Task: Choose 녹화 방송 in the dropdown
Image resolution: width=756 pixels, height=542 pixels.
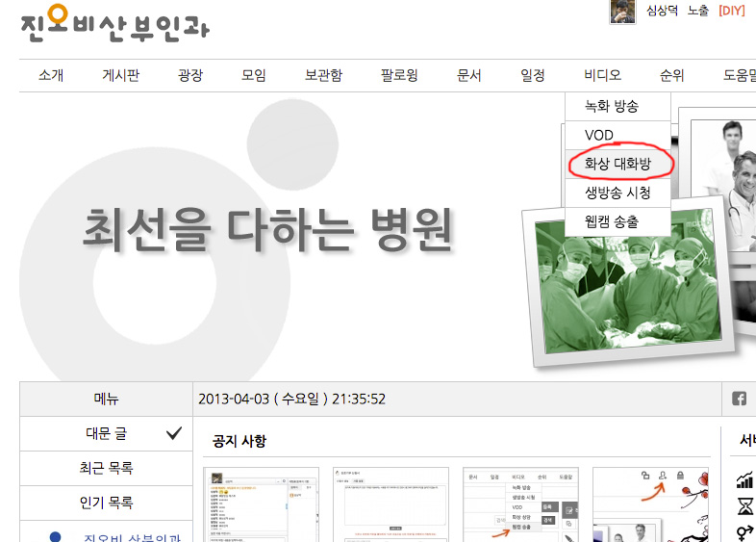Action: click(x=612, y=106)
